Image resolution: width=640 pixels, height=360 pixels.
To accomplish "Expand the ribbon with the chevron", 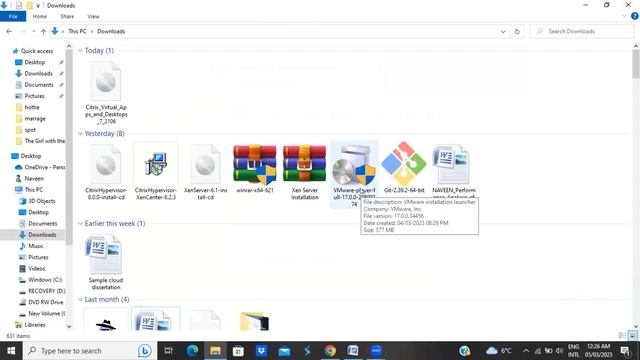I will pos(624,16).
